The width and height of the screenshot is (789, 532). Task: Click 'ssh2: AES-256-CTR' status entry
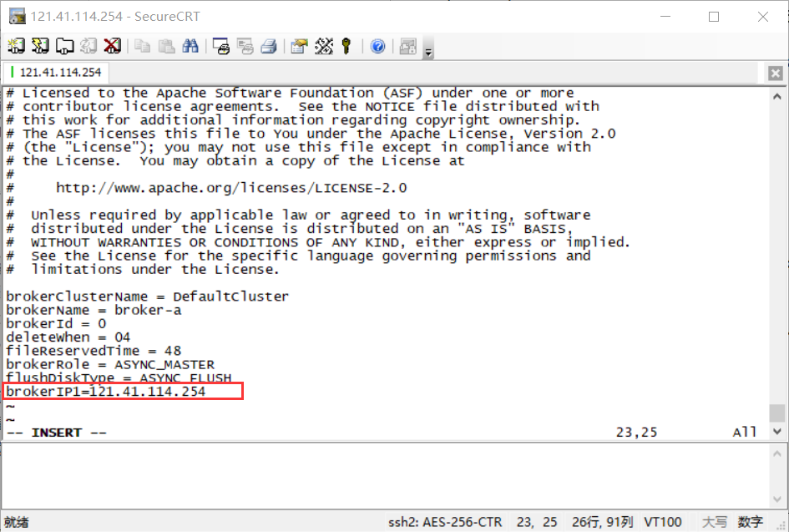pyautogui.click(x=445, y=523)
